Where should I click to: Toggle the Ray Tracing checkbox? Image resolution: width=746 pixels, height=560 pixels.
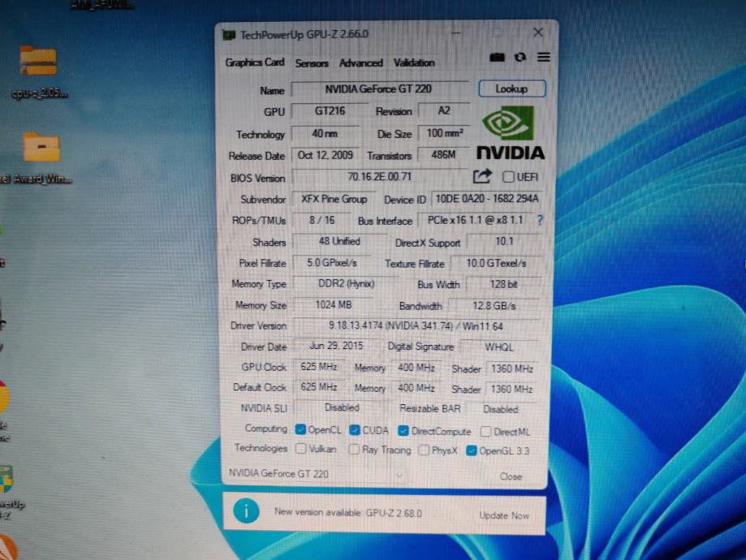(354, 449)
